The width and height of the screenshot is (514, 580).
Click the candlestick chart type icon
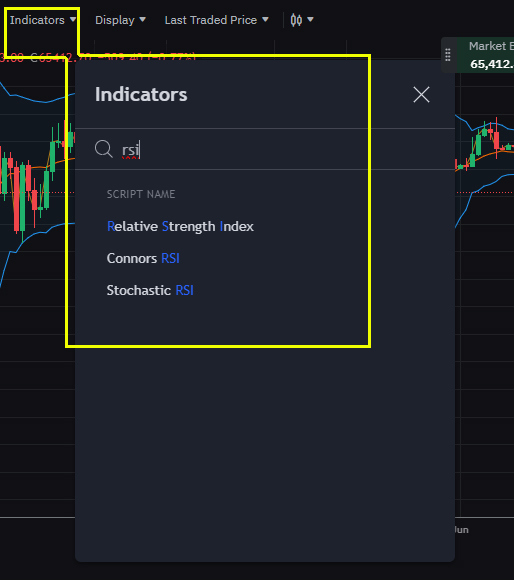pyautogui.click(x=296, y=20)
